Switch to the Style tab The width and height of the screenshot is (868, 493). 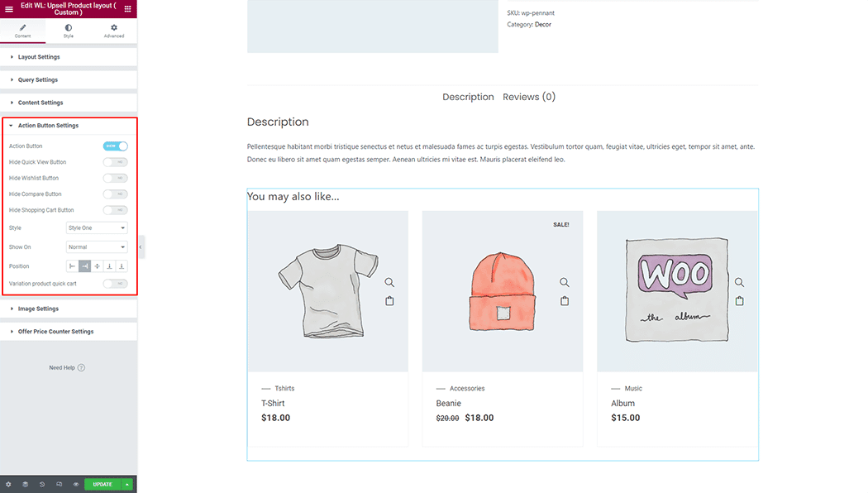pyautogui.click(x=68, y=31)
